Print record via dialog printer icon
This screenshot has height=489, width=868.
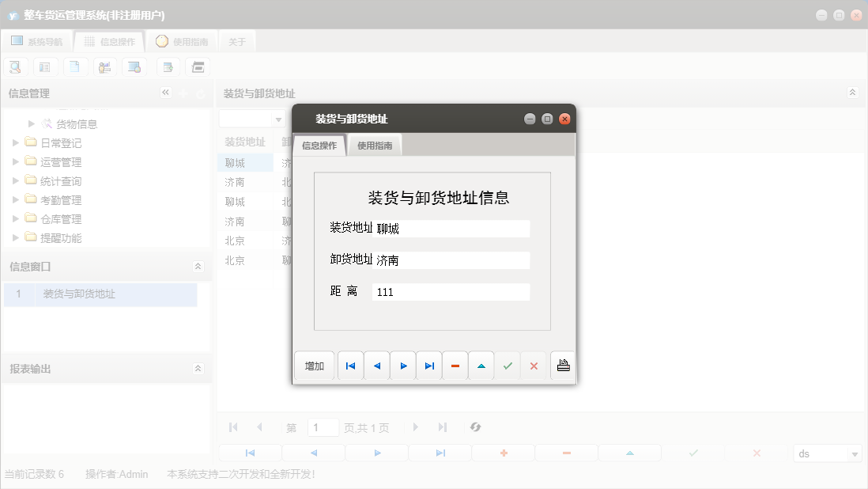point(563,364)
